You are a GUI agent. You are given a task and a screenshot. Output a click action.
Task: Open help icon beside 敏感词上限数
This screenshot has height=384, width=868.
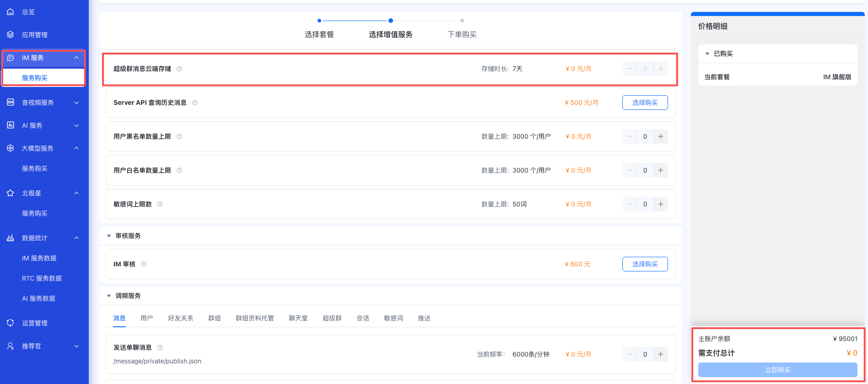click(160, 204)
